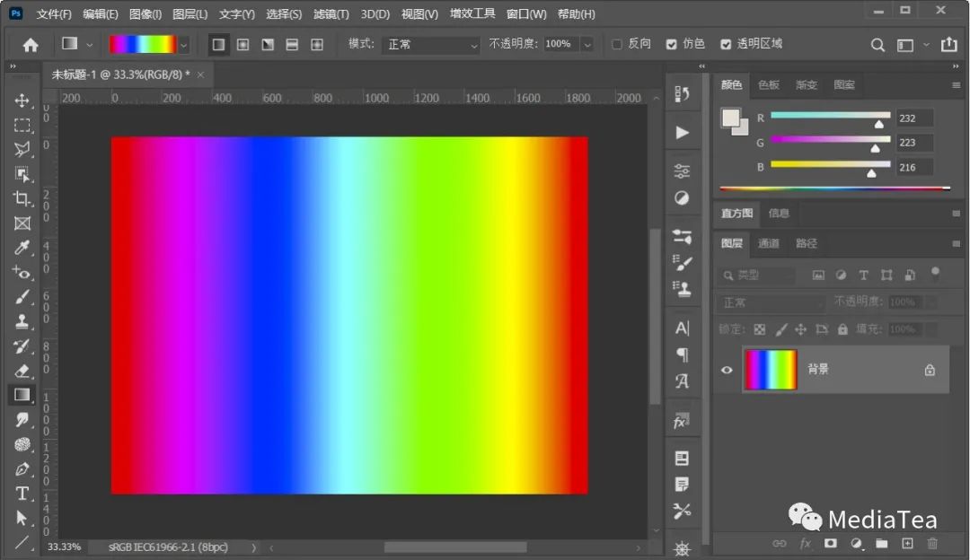
Task: Create a new group folder button
Action: tap(882, 543)
